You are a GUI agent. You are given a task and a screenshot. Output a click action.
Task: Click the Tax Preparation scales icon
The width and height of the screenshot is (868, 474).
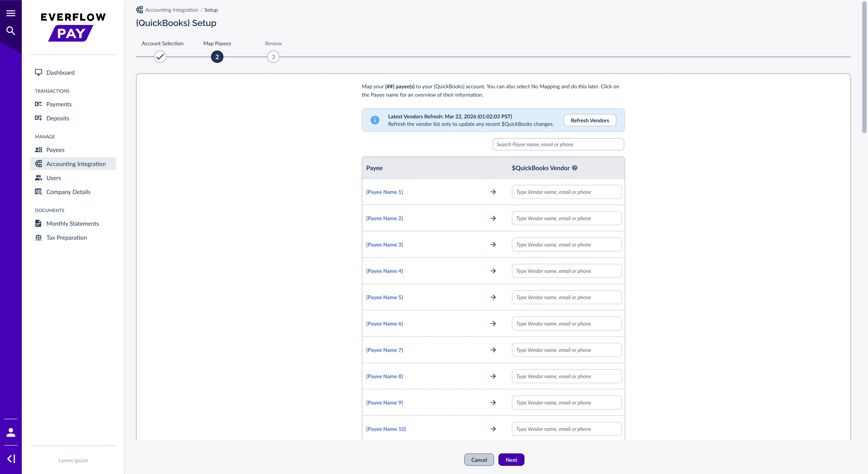[x=38, y=237]
